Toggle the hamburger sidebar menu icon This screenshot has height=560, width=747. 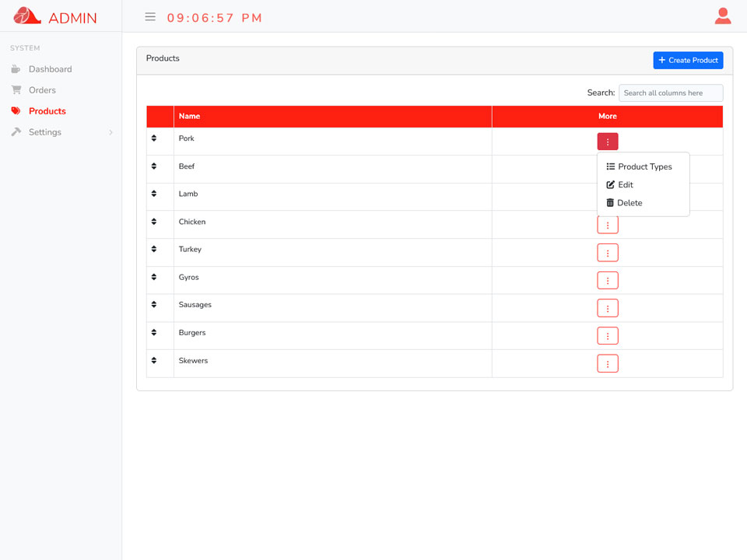[150, 17]
